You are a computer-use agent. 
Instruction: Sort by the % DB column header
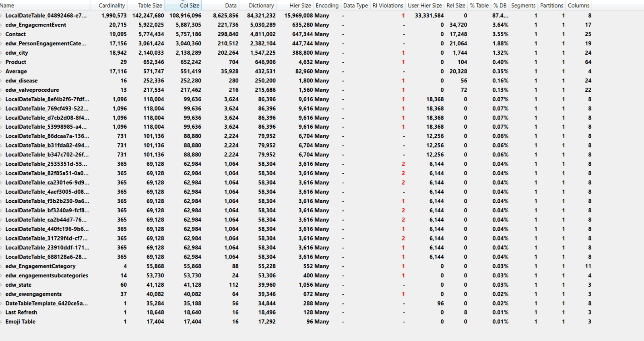coord(500,6)
